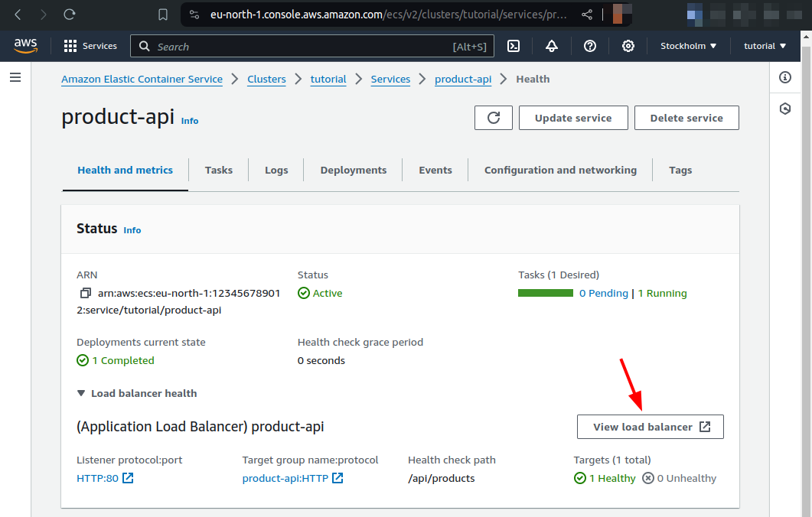Open the Services grid menu
The image size is (812, 517).
click(x=90, y=46)
